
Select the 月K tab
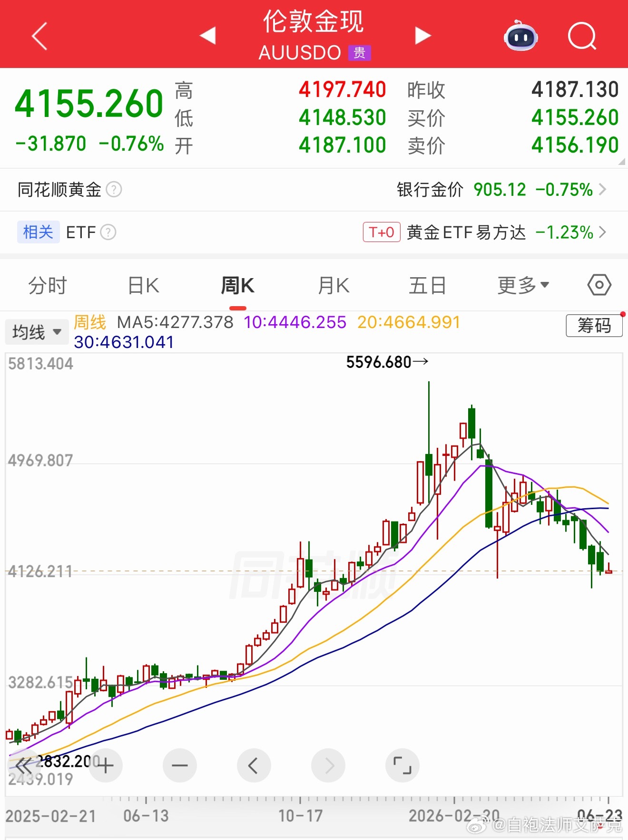click(334, 286)
